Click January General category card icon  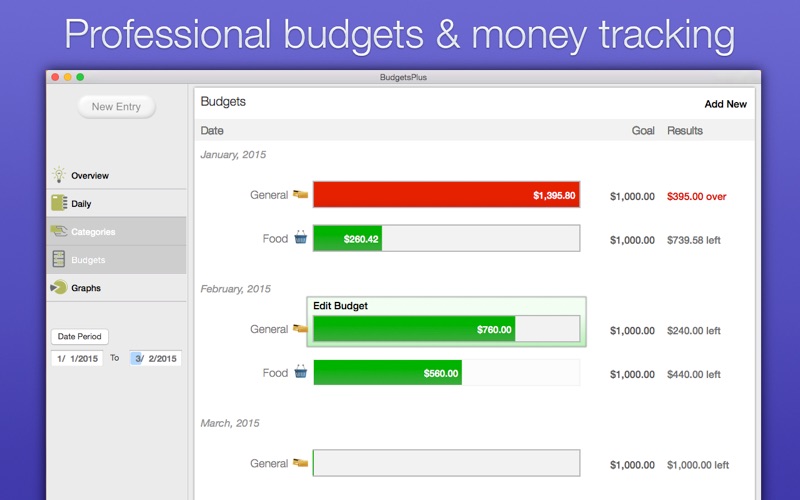point(300,194)
